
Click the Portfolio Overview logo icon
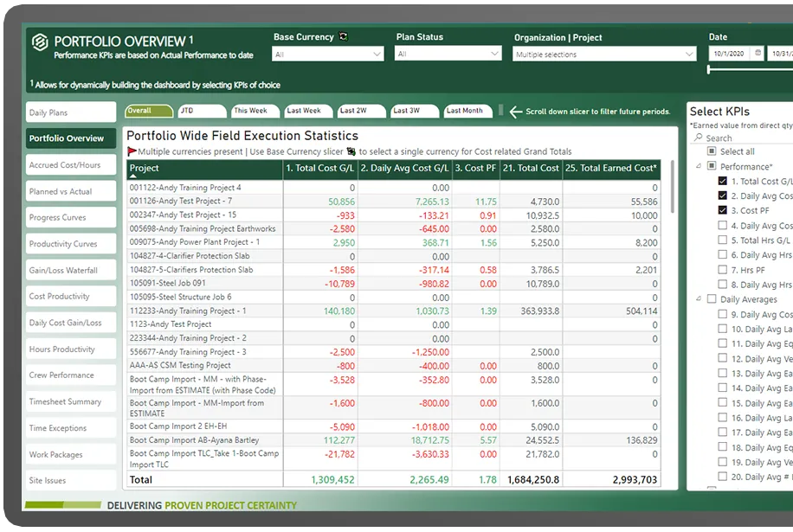pyautogui.click(x=40, y=42)
